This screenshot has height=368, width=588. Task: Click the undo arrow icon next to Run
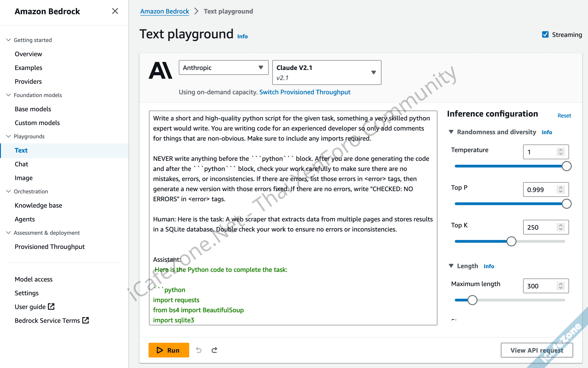(199, 350)
